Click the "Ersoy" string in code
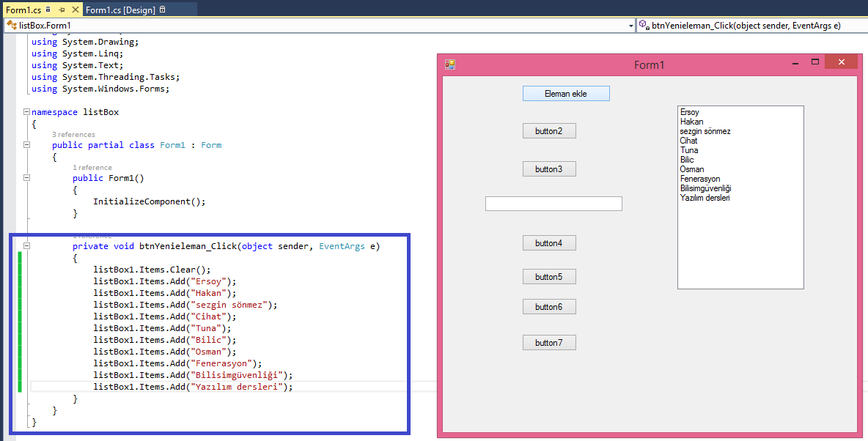 click(x=209, y=281)
